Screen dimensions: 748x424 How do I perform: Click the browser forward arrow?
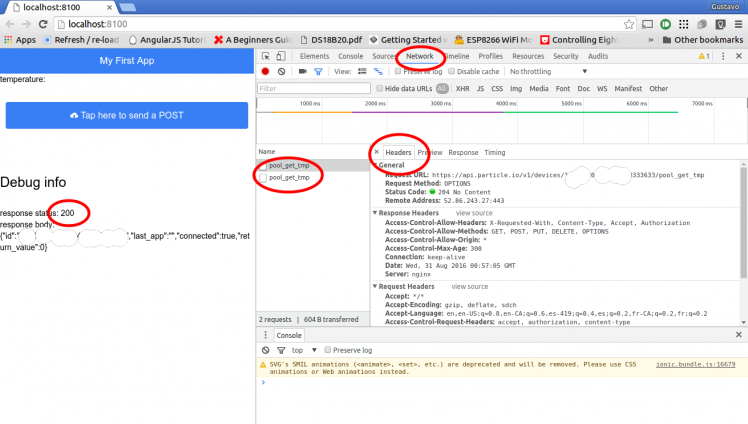26,24
